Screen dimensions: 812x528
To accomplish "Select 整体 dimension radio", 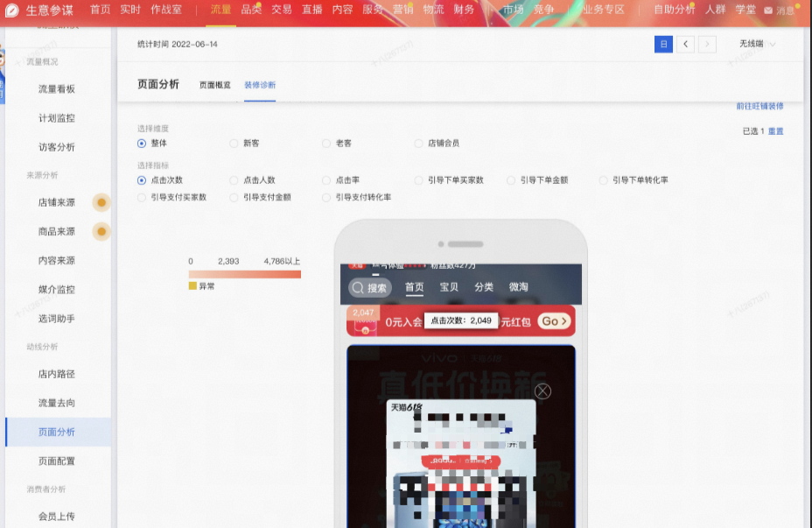I will [142, 143].
